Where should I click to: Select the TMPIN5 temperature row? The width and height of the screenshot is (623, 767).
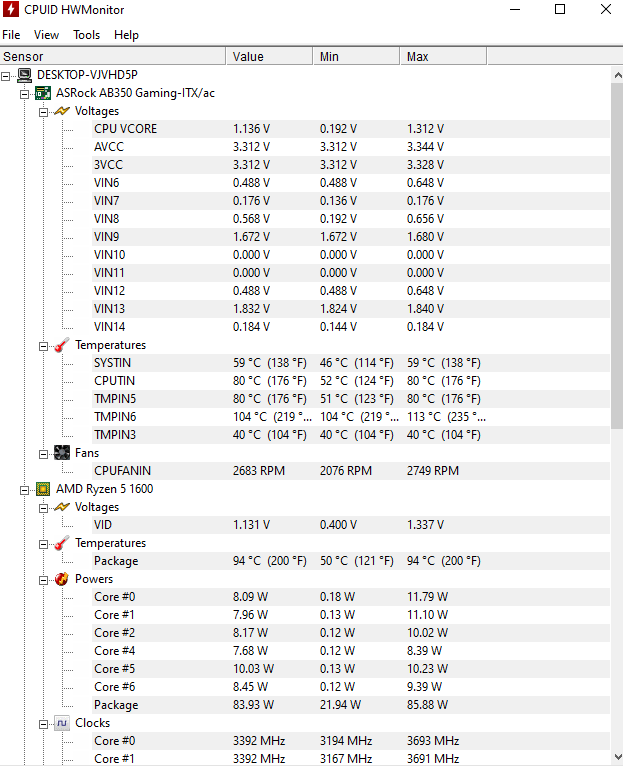(351, 399)
